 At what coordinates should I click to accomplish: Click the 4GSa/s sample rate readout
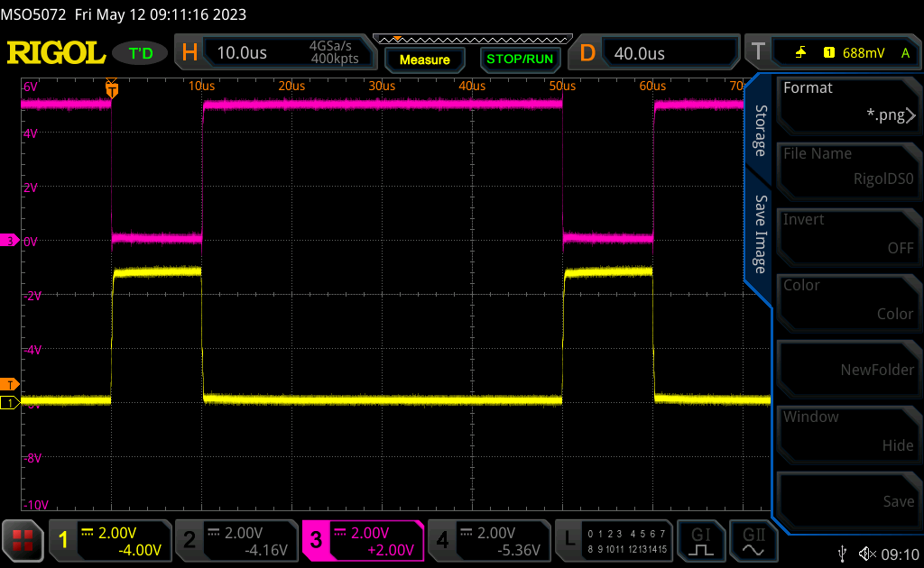point(330,46)
